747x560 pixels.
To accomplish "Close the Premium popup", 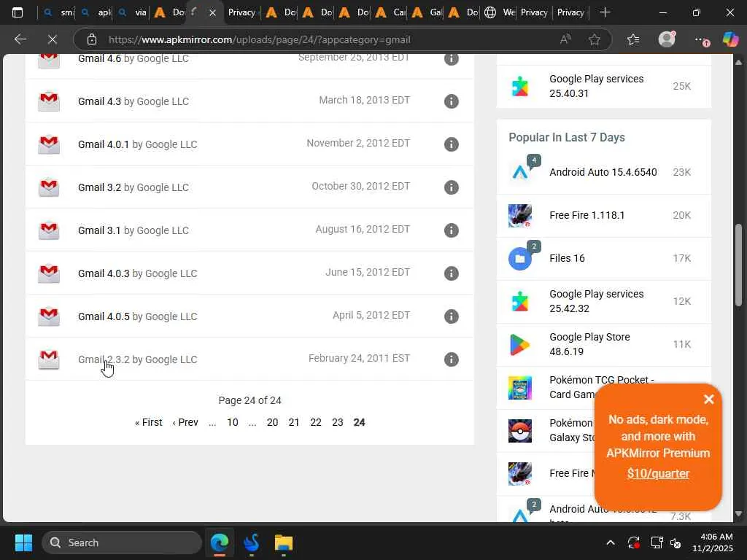I will 708,399.
